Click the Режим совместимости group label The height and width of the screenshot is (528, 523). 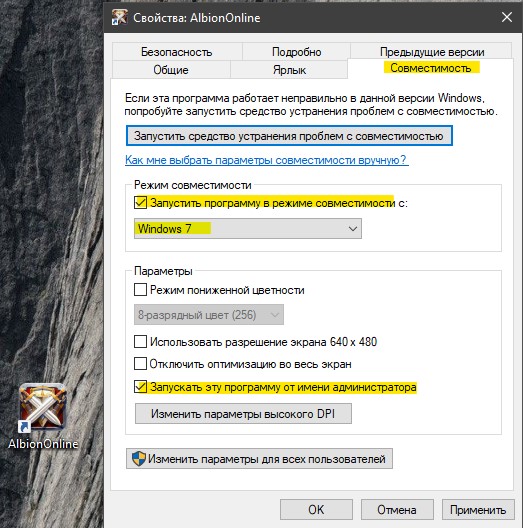coord(193,185)
